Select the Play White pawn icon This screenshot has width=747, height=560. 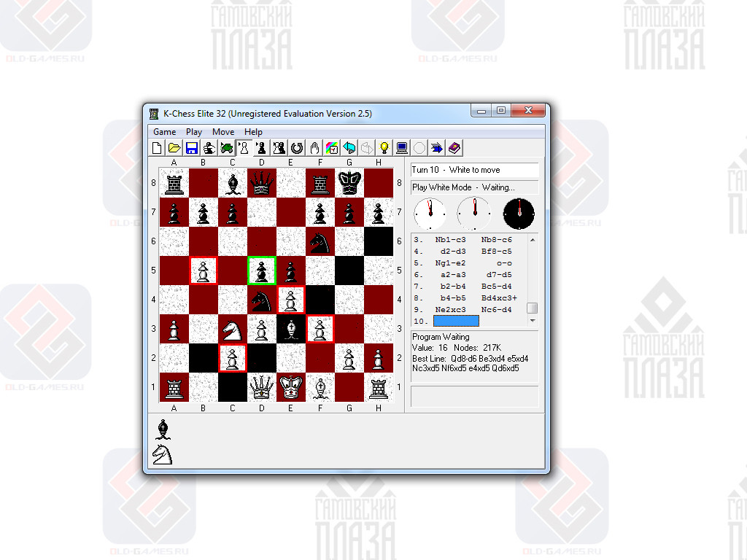(x=244, y=148)
